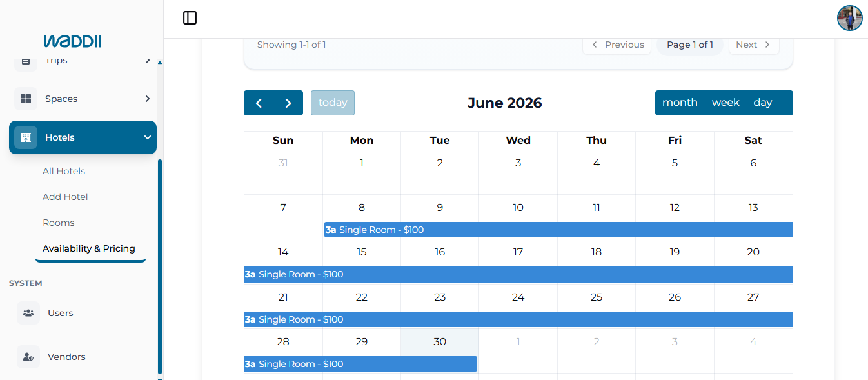Viewport: 868px width, 380px height.
Task: Click the Hotels building icon
Action: [26, 137]
